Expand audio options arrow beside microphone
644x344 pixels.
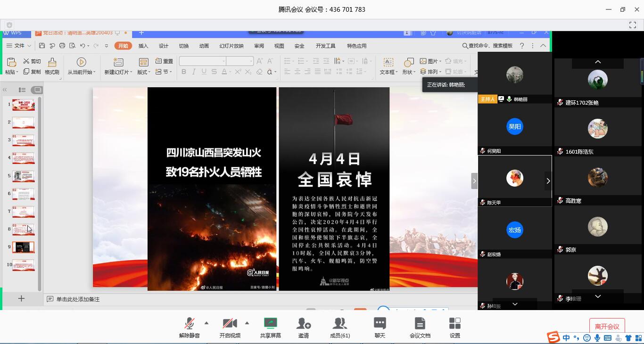coord(206,323)
